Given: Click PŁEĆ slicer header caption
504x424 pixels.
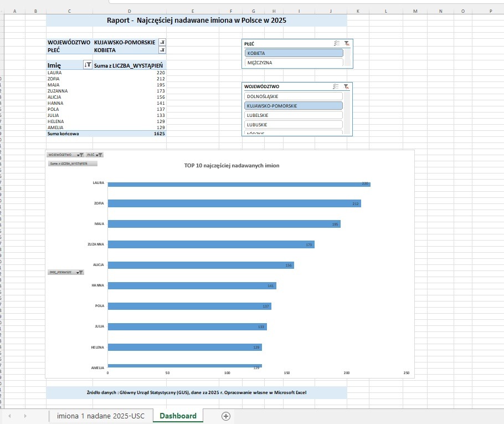Looking at the screenshot, I should point(249,43).
